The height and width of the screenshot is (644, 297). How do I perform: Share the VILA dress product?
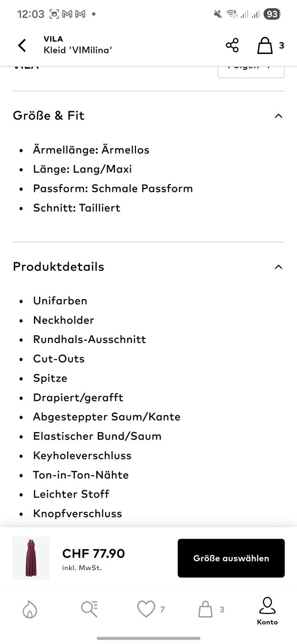coord(232,45)
